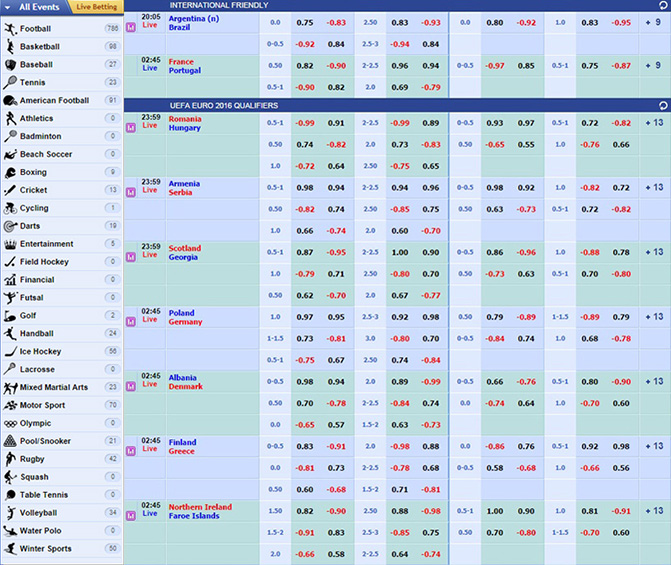
Task: Choose the American Football helmet icon
Action: pos(10,101)
